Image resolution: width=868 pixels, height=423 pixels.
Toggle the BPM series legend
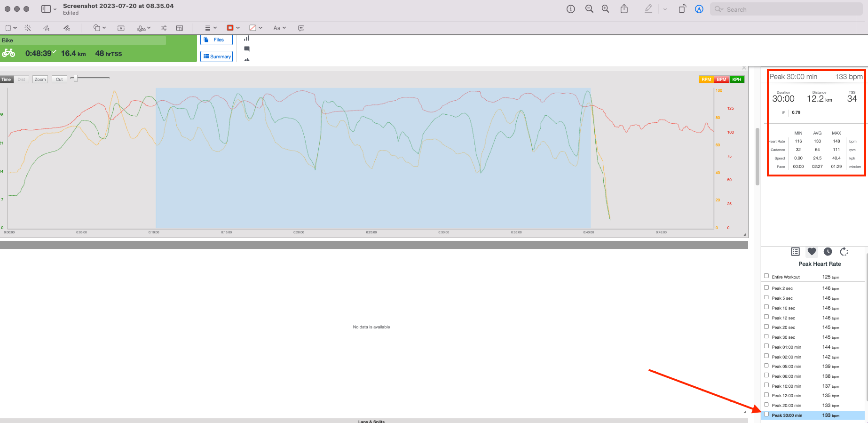[721, 80]
